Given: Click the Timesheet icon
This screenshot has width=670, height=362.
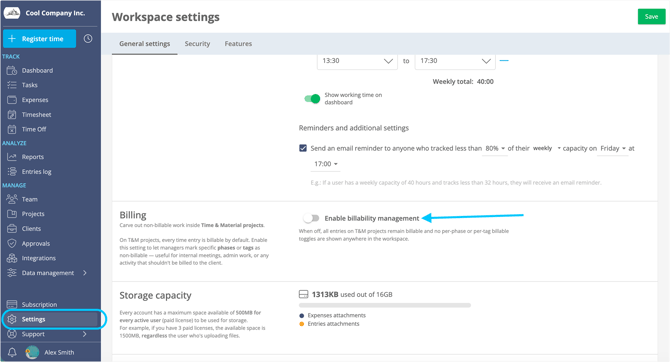Looking at the screenshot, I should click(x=12, y=115).
